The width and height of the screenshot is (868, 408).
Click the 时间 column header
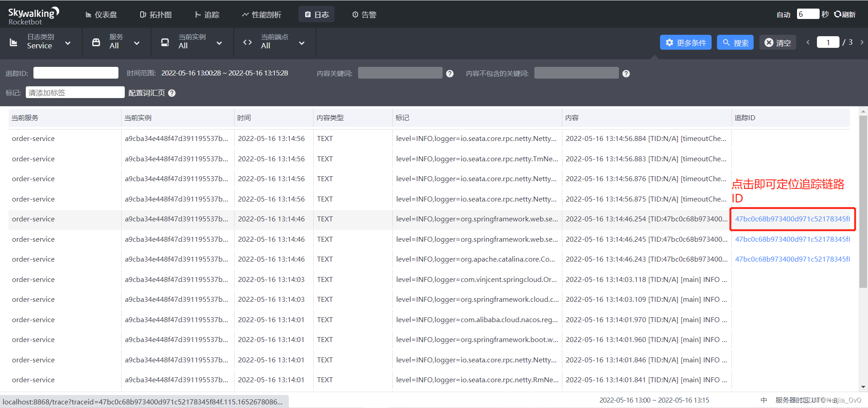coord(274,118)
